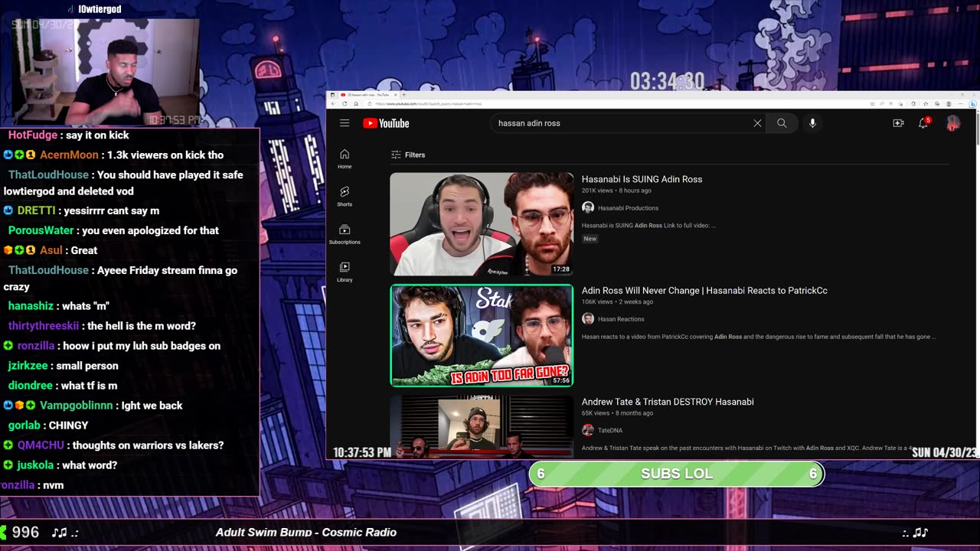Click the webcam feed of the streamer
The width and height of the screenshot is (980, 551).
100,71
